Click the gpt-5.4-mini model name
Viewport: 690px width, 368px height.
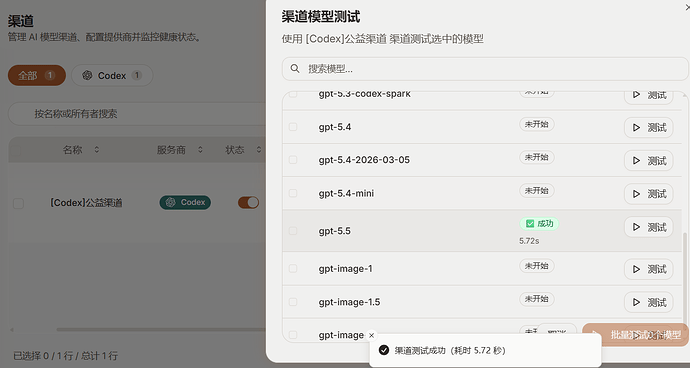coord(346,194)
